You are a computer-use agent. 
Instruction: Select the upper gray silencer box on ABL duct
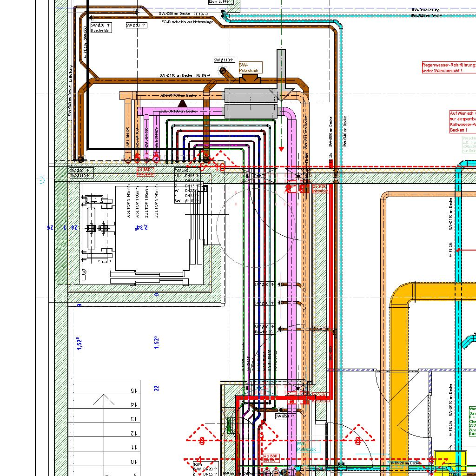[251, 95]
